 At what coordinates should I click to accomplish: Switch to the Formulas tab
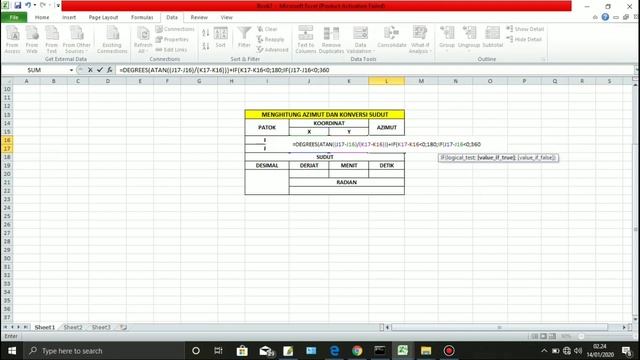point(142,17)
